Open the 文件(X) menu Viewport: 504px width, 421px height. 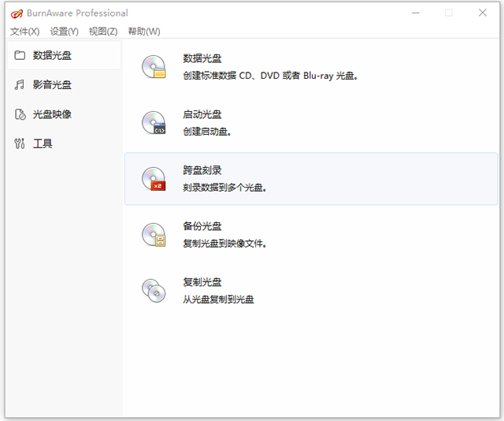(24, 32)
